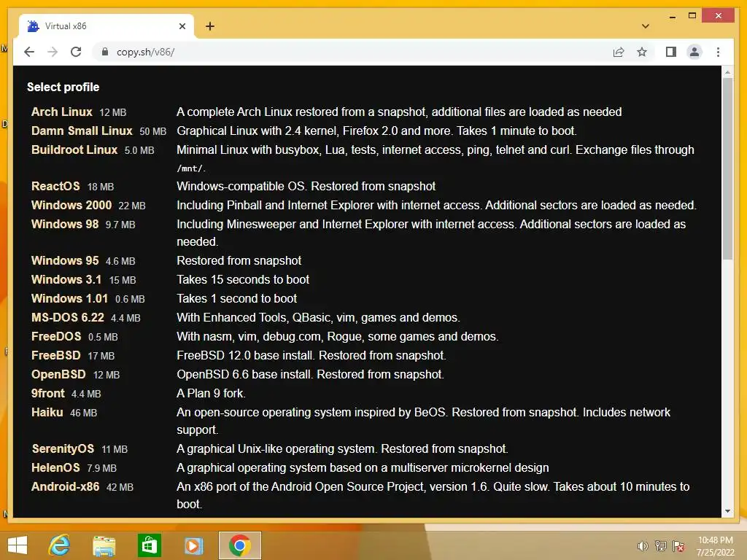Image resolution: width=747 pixels, height=560 pixels.
Task: Reload the copy.sh page
Action: click(x=76, y=52)
